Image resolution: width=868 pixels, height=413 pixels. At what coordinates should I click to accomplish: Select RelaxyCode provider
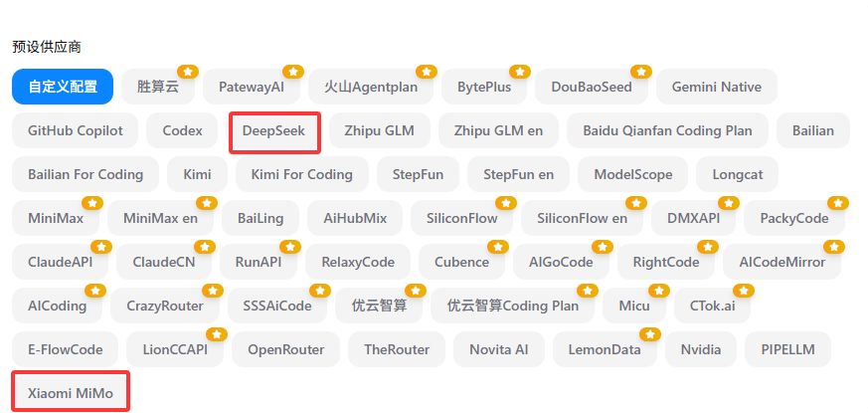(358, 262)
